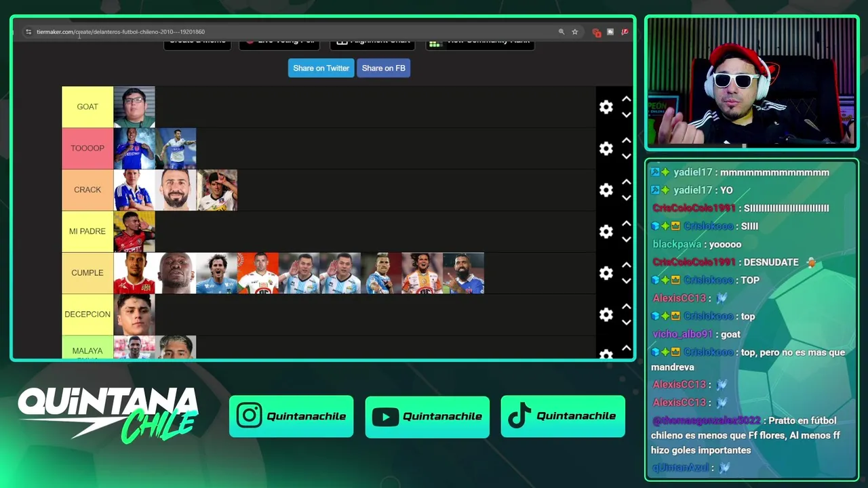Select the player image in MI PADRE row

134,231
